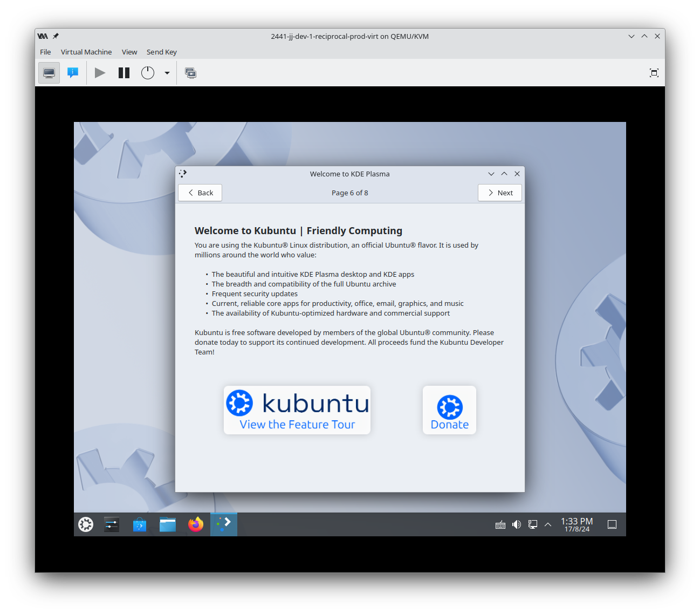Screen dimensions: 700x614
Task: Open the clock showing 1:33 PM
Action: tap(577, 524)
